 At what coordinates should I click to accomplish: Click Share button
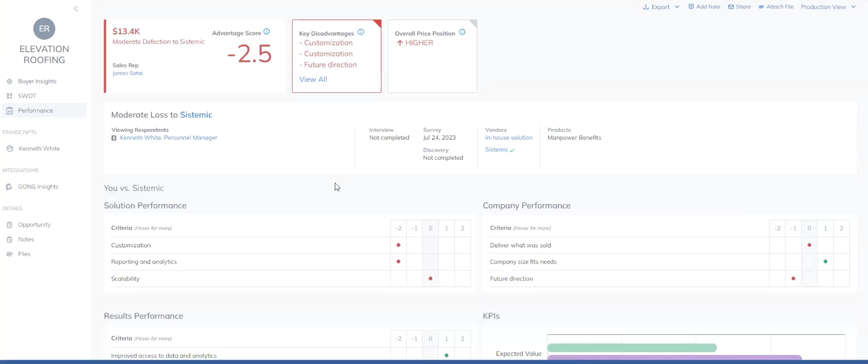[x=740, y=7]
